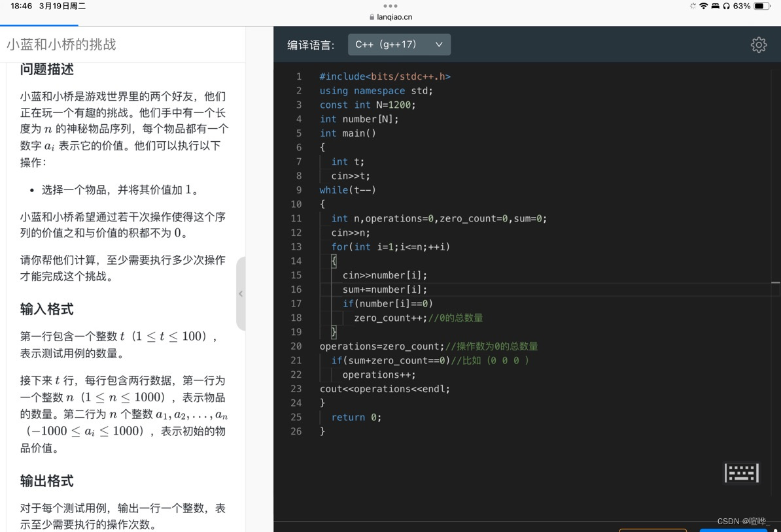Click the problem title 小蓝和小桥的挑战
Image resolution: width=781 pixels, height=532 pixels.
61,44
